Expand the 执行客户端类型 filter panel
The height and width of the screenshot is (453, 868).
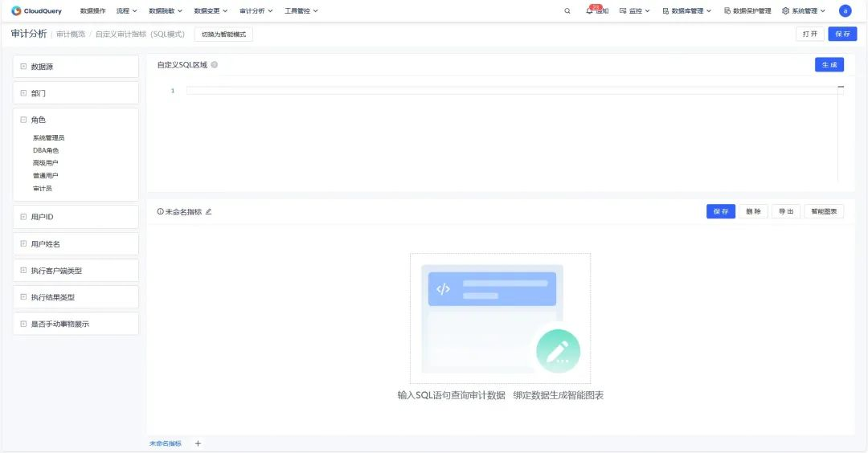pos(23,271)
